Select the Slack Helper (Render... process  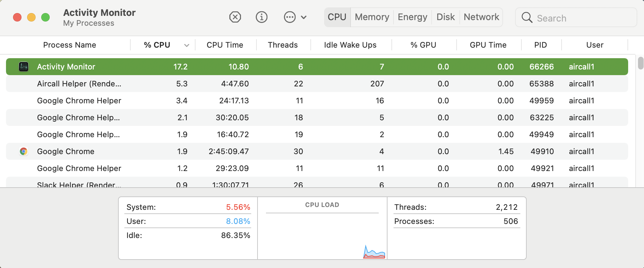pos(79,184)
